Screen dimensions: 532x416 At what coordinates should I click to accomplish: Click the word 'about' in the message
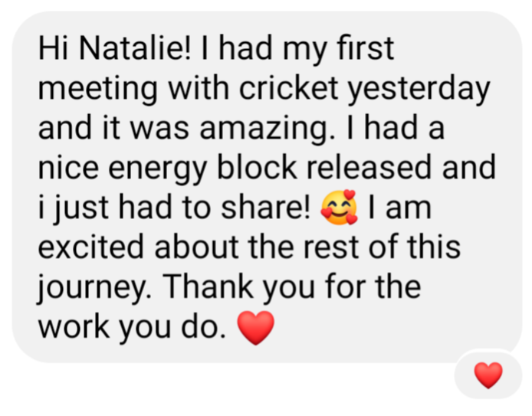pos(196,247)
